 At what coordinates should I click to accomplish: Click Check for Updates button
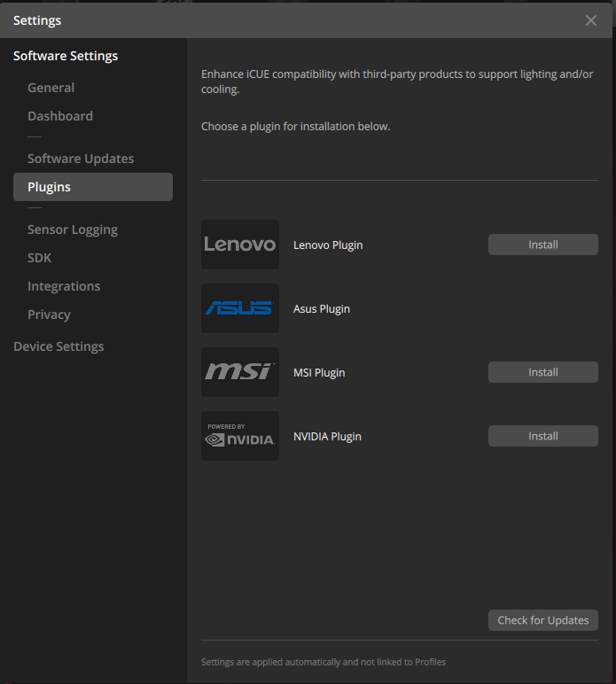coord(542,620)
